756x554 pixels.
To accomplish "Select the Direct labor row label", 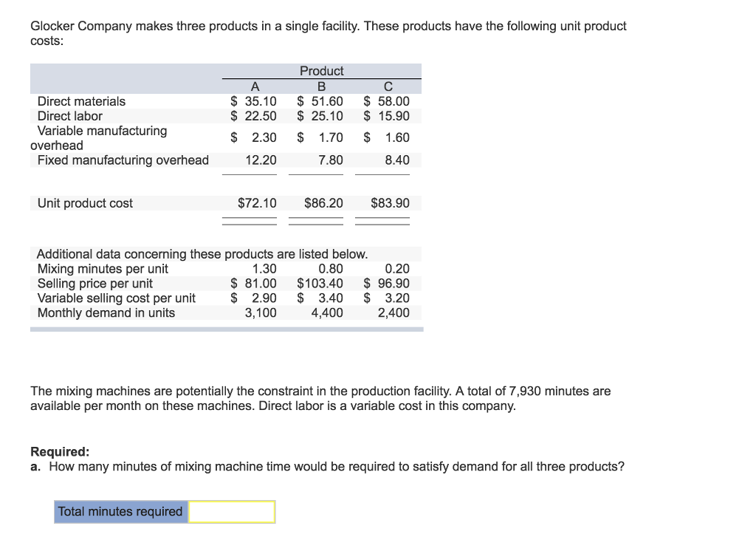I will pyautogui.click(x=70, y=116).
